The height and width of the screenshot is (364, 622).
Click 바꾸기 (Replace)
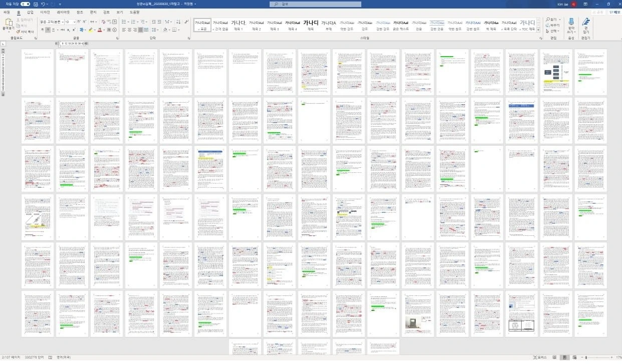click(553, 25)
